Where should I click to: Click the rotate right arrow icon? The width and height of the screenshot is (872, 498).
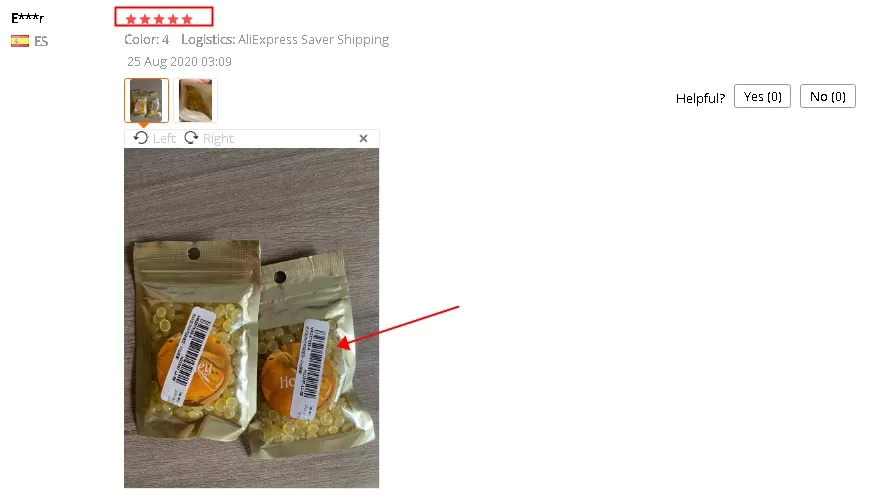[x=191, y=137]
